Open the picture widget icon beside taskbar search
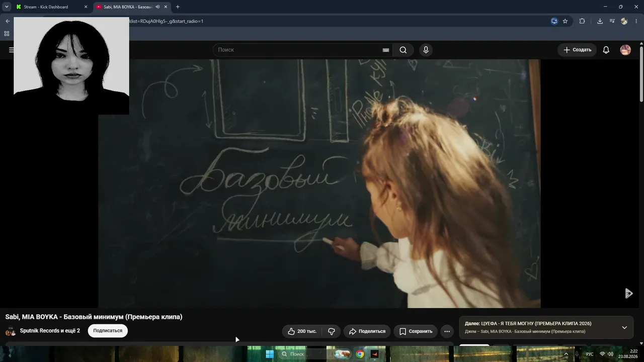The image size is (644, 362). coord(342,354)
